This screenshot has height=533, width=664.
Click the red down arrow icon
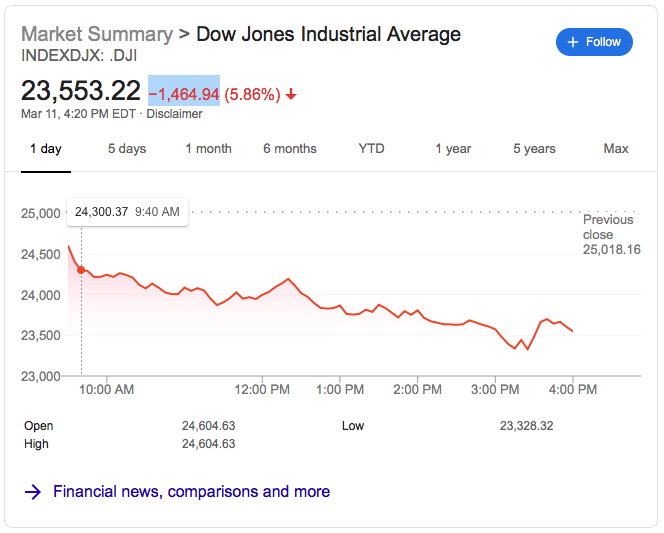291,95
